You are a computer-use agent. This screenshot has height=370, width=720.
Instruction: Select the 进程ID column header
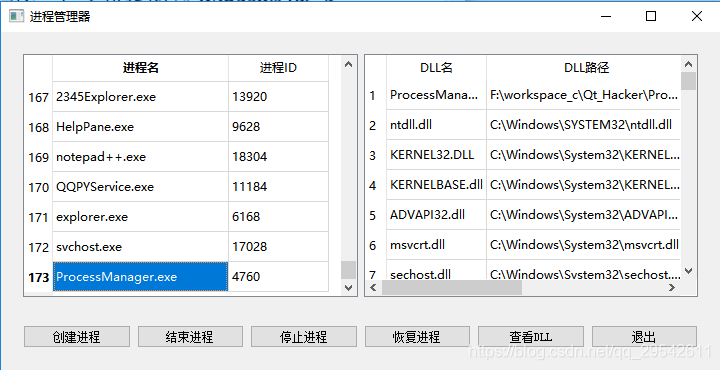pyautogui.click(x=278, y=68)
